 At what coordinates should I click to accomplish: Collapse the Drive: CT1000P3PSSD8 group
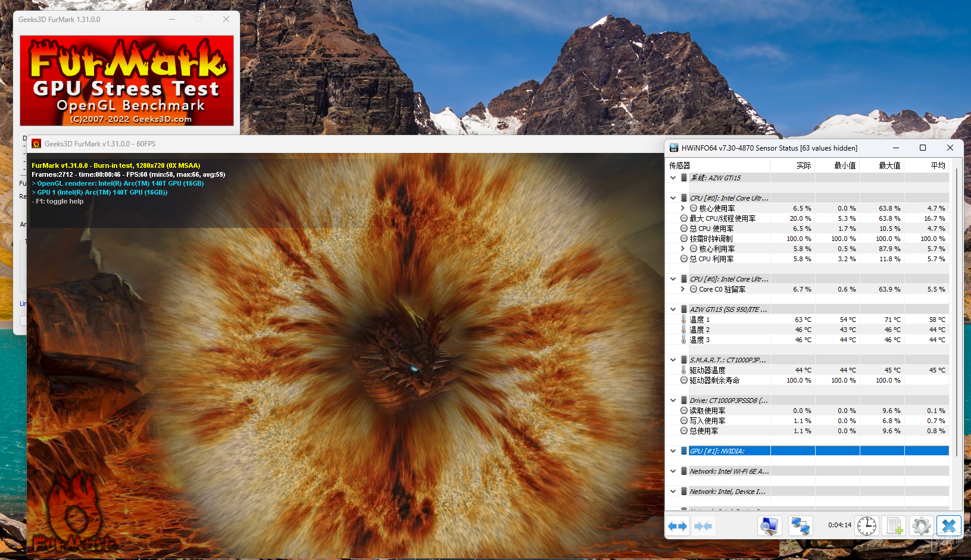pos(673,401)
